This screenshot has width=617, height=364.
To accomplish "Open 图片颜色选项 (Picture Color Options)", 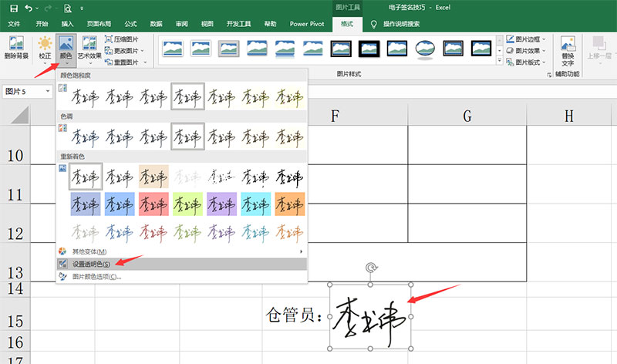I will [181, 277].
